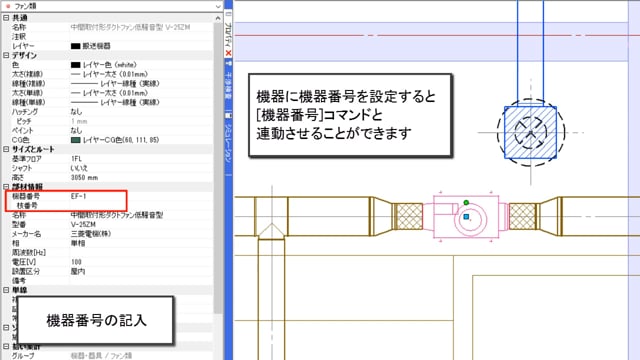Click the 電圧[V] value 100
Screen dimensions: 640x360
76,262
